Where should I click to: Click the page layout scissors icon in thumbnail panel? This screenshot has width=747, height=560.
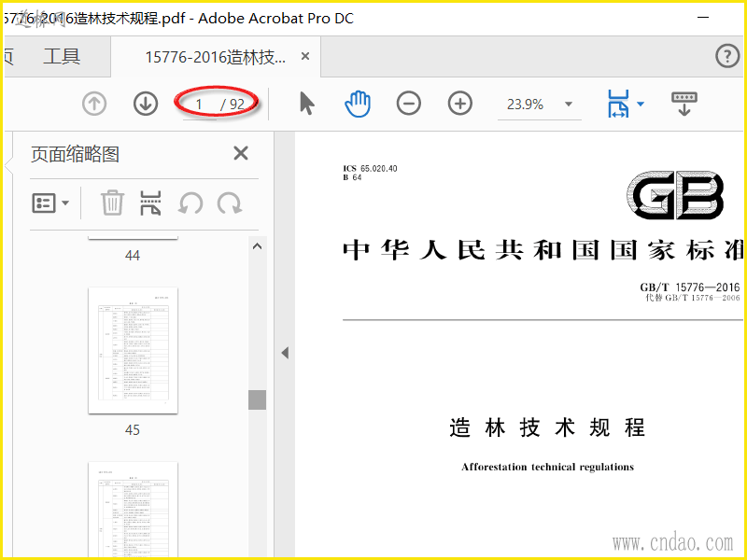pos(150,203)
